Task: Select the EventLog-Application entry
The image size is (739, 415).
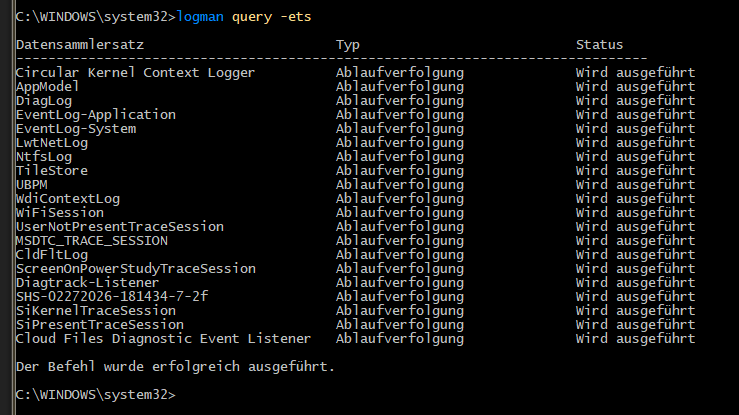Action: coord(95,115)
